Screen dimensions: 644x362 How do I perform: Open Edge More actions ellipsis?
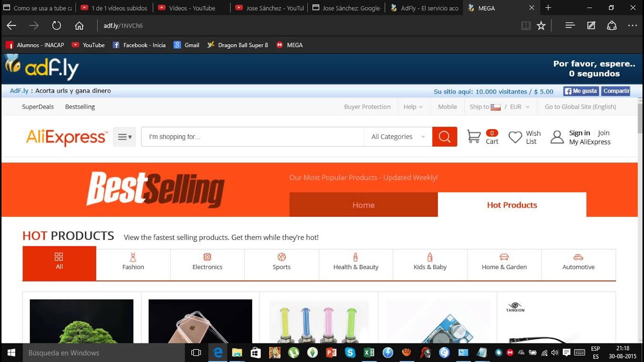pyautogui.click(x=632, y=26)
